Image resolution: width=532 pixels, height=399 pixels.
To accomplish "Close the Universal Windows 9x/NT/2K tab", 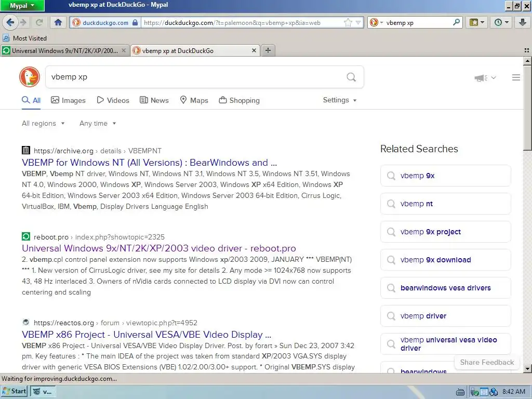I will click(x=124, y=50).
